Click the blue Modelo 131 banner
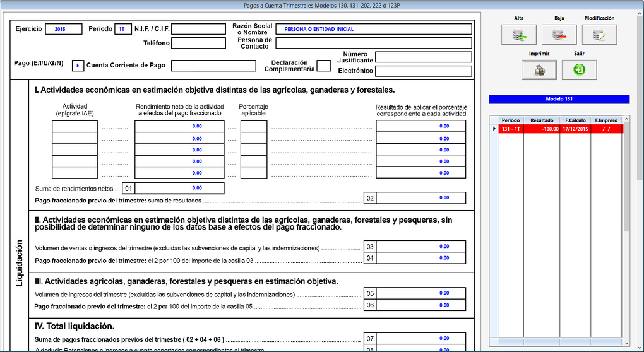The image size is (644, 352). [x=559, y=99]
